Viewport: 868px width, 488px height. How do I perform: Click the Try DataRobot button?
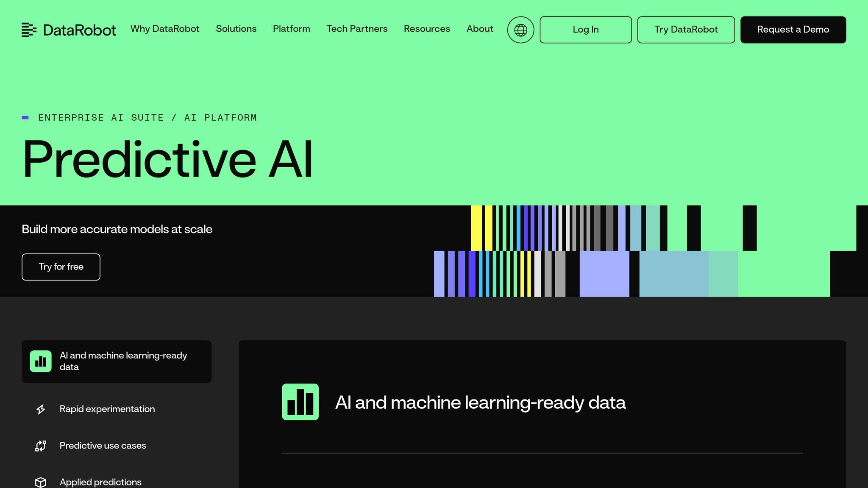(x=686, y=30)
